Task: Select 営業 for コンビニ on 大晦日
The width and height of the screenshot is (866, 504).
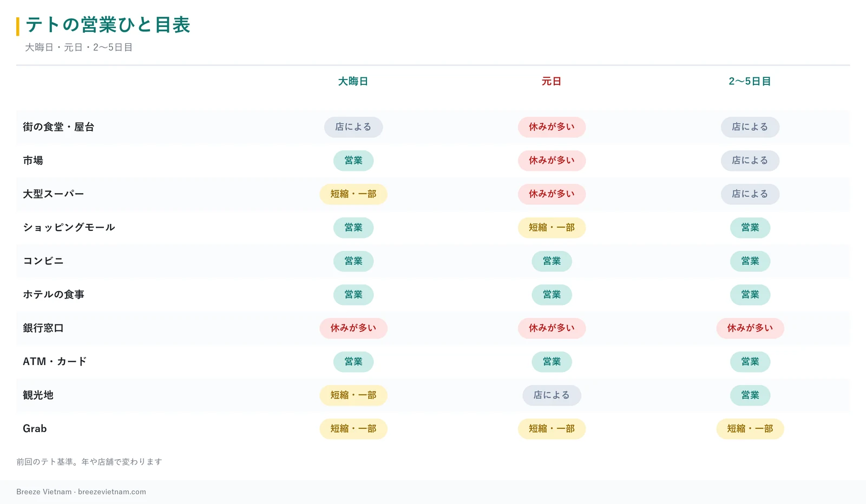Action: (x=353, y=261)
